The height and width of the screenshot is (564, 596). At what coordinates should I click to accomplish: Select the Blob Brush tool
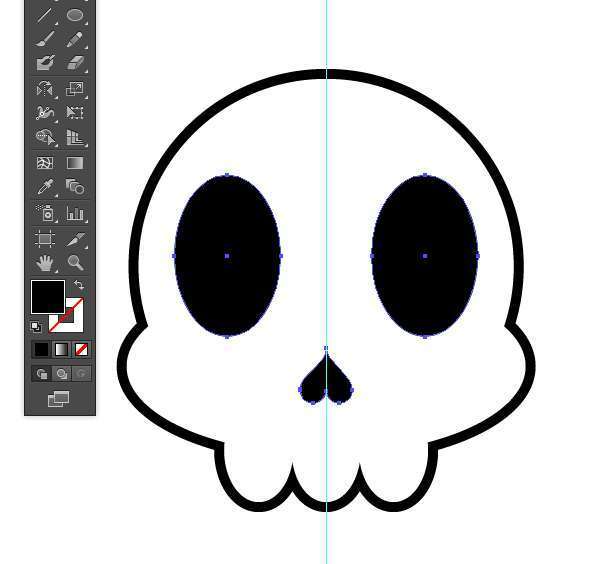(45, 63)
